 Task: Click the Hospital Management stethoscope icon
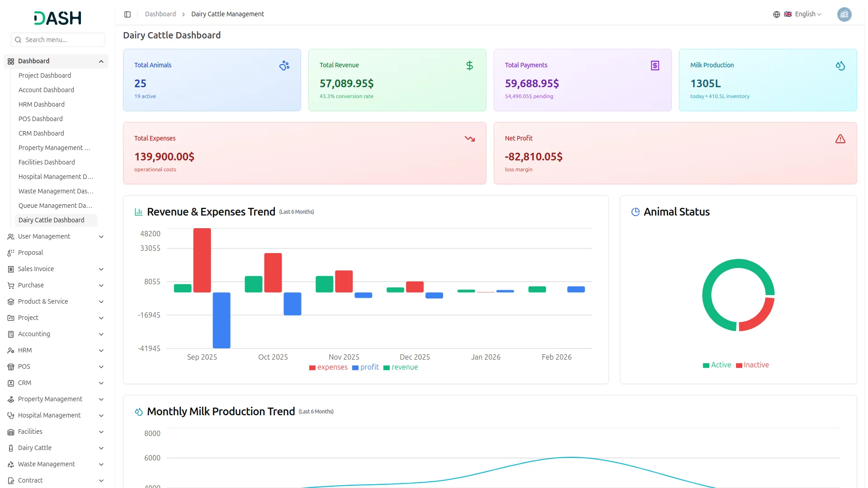coord(11,416)
